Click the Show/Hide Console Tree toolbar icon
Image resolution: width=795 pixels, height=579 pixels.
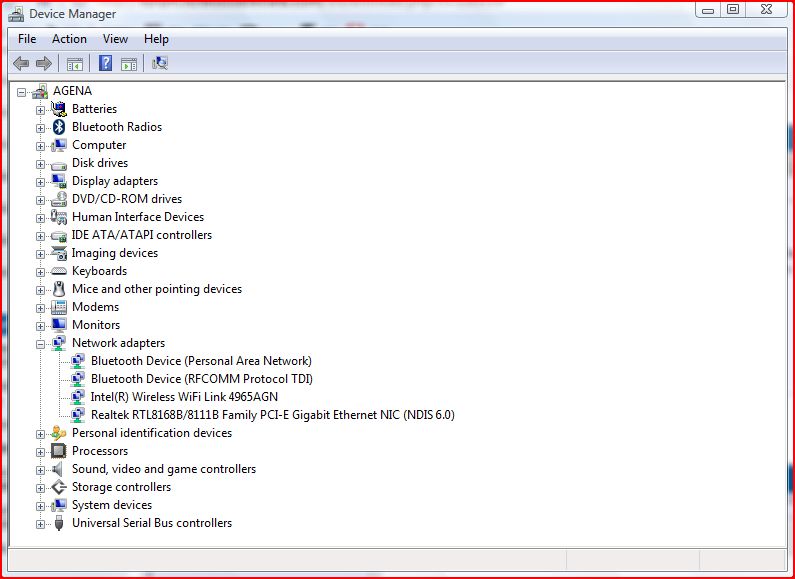[x=75, y=64]
